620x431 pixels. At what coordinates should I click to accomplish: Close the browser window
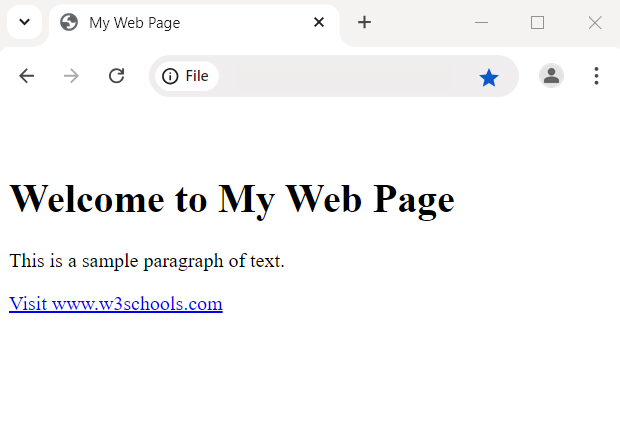(x=595, y=22)
